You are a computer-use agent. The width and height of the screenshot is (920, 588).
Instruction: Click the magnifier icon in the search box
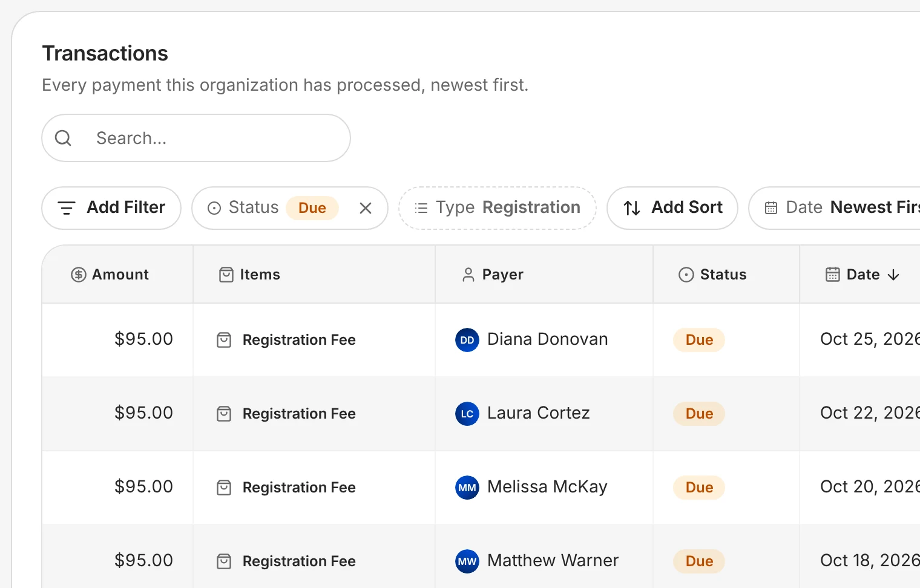click(63, 139)
